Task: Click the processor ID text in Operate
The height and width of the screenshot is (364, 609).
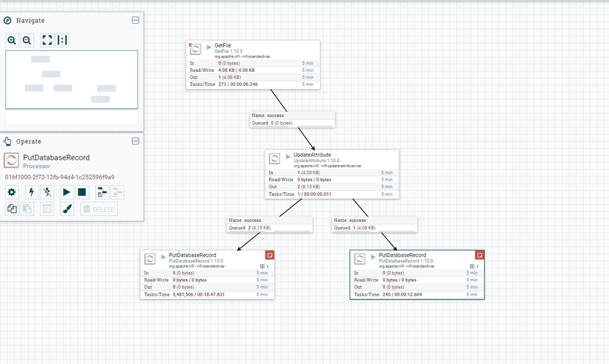Action: pos(60,177)
